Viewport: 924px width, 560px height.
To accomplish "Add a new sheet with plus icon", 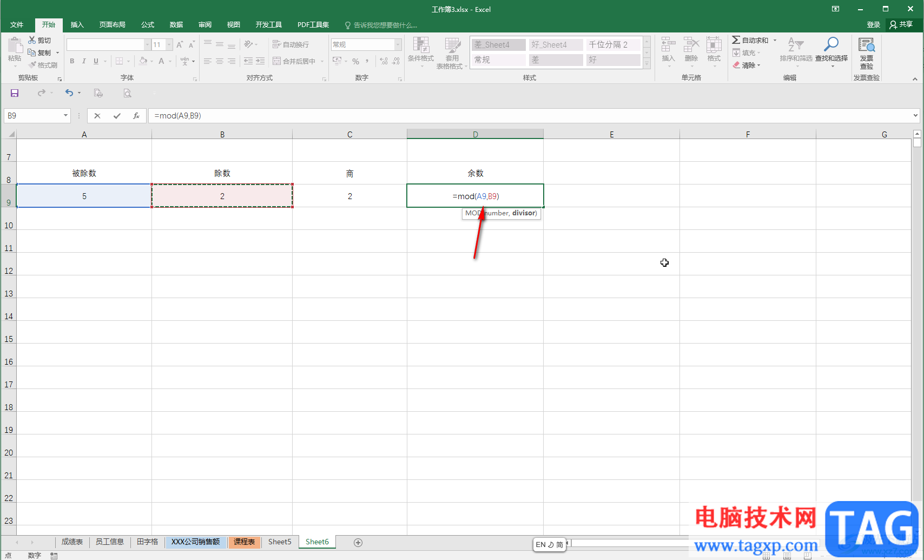I will (x=358, y=542).
